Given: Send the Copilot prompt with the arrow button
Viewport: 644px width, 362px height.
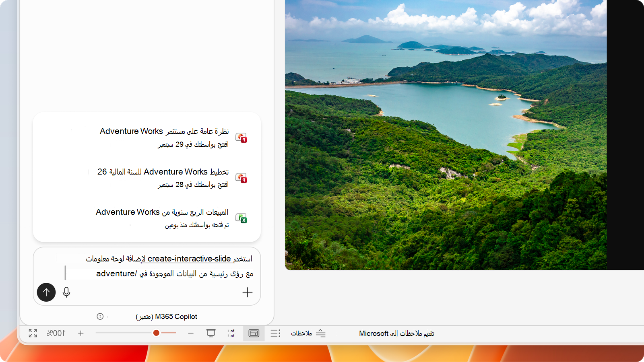Looking at the screenshot, I should point(46,292).
